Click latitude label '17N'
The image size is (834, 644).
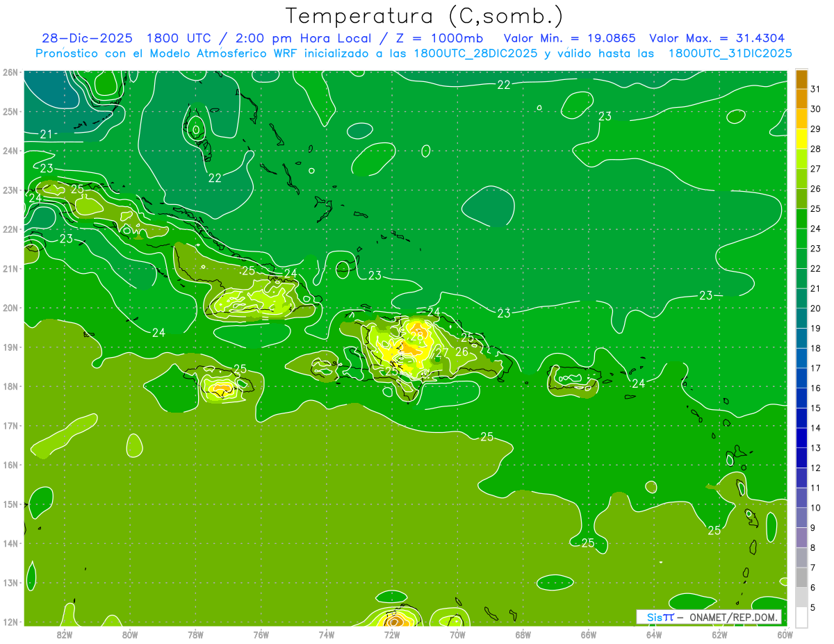pyautogui.click(x=10, y=426)
